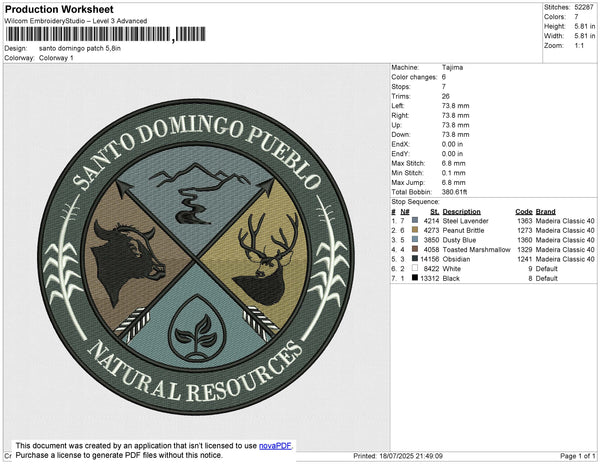Click 'Wilcom EmbroideryStudio – Level 3 Advanced' text
This screenshot has height=464, width=600.
pyautogui.click(x=76, y=21)
